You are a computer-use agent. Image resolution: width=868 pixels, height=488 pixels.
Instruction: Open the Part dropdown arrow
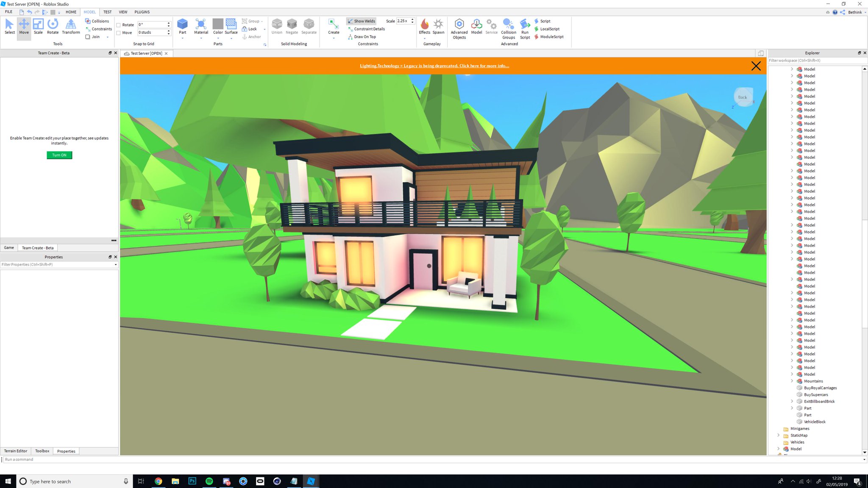click(182, 39)
